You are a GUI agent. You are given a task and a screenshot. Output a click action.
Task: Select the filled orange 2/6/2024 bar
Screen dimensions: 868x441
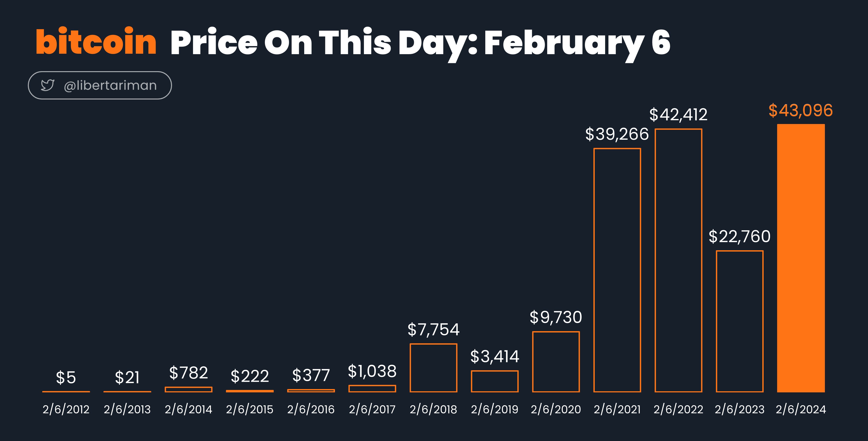click(801, 258)
